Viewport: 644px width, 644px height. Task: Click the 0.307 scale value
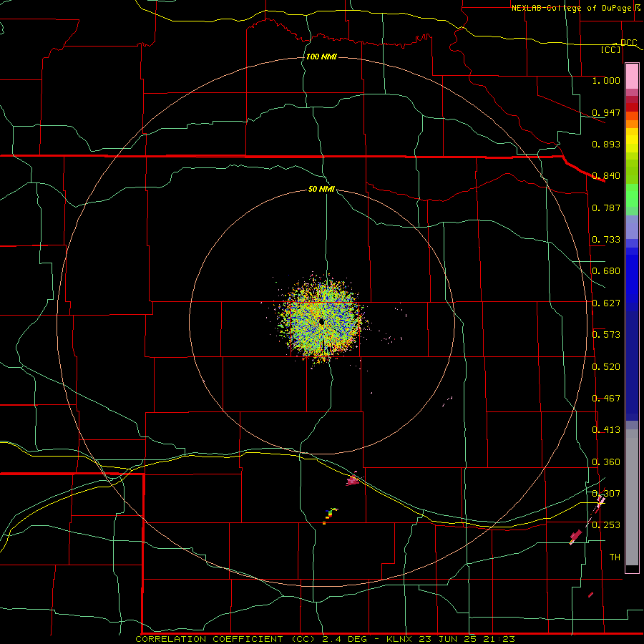(x=606, y=494)
